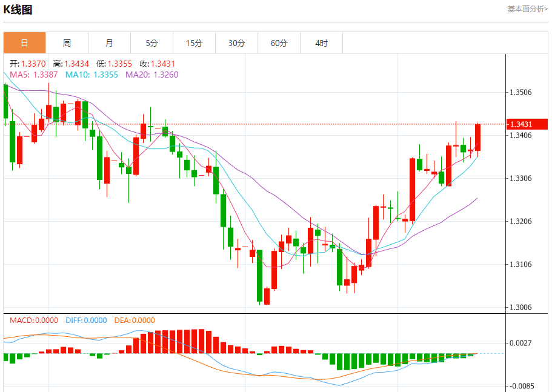
Task: Click the K线图 title heading
Action: click(x=18, y=10)
